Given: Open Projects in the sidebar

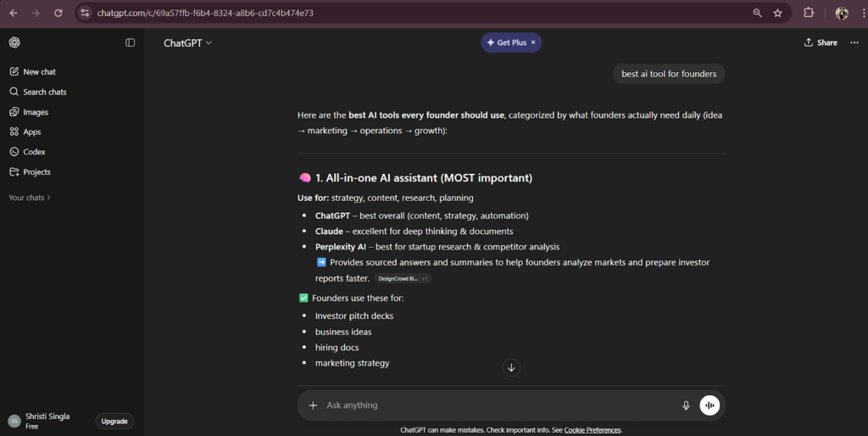Looking at the screenshot, I should (x=36, y=172).
